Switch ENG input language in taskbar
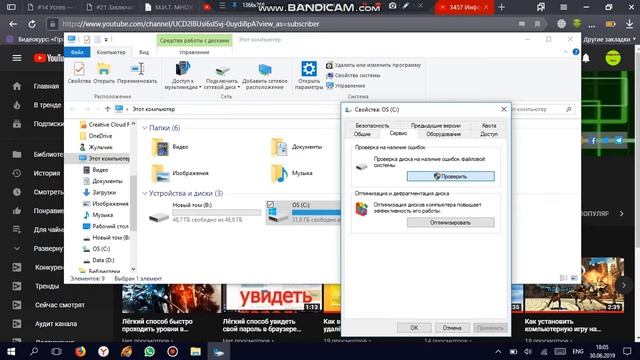The image size is (640, 360). [x=578, y=351]
